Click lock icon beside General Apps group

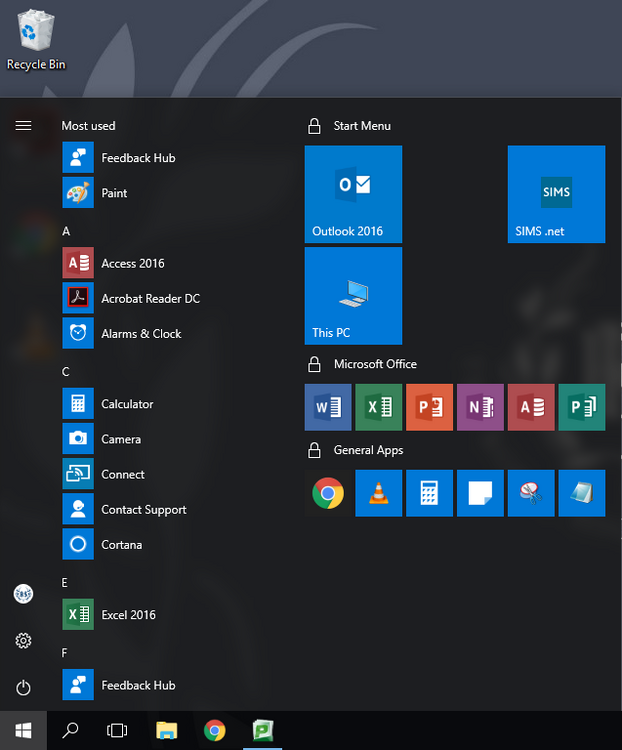point(314,450)
